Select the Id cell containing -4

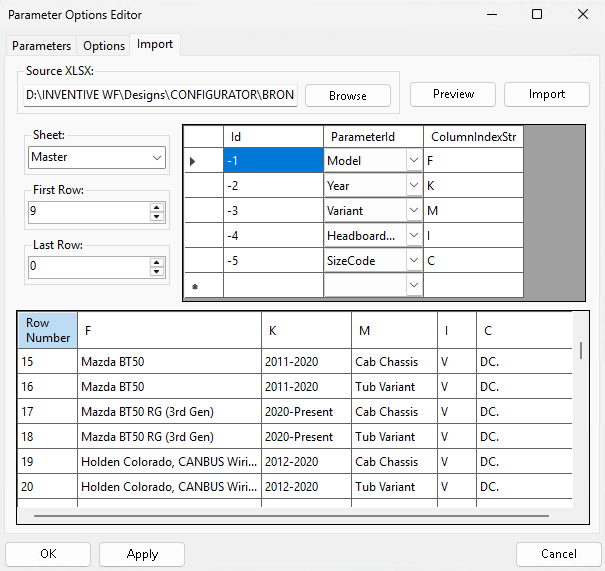273,235
